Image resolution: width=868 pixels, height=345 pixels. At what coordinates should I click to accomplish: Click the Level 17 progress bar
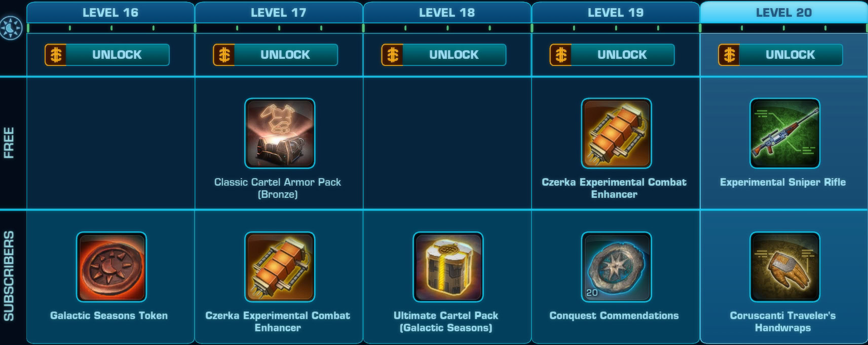(x=279, y=28)
